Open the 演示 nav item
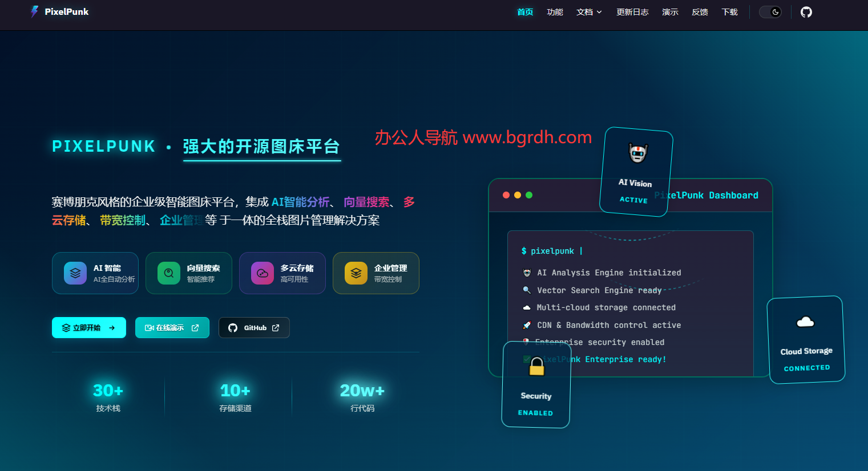868x471 pixels. pos(670,12)
